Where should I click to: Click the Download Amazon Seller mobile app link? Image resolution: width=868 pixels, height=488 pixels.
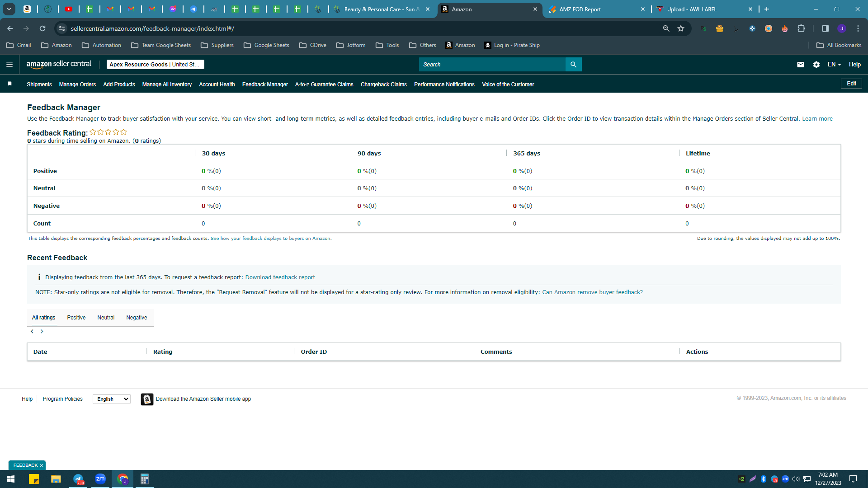point(203,399)
